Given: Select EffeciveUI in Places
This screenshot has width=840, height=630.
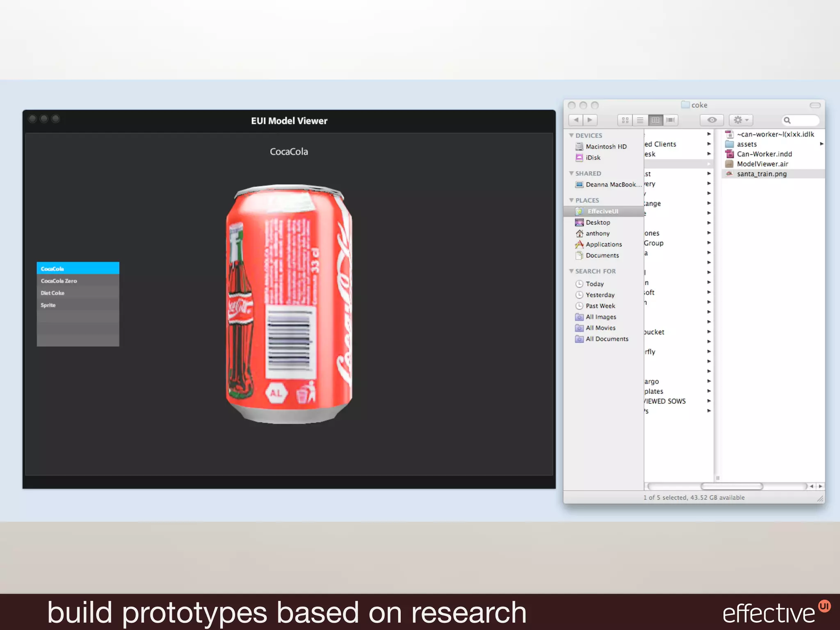Looking at the screenshot, I should pos(603,211).
